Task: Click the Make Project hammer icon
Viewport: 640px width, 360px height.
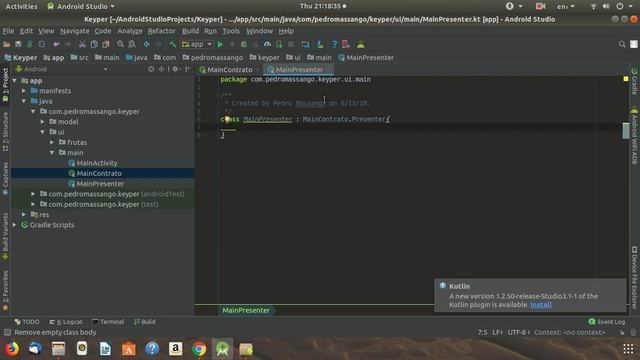Action: point(173,44)
